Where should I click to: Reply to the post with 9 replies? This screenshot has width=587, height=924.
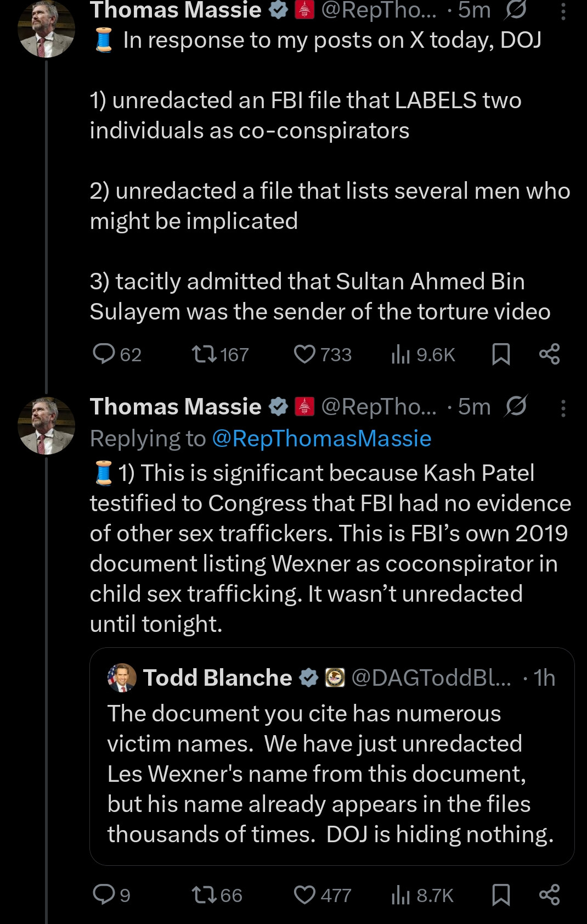[x=104, y=894]
